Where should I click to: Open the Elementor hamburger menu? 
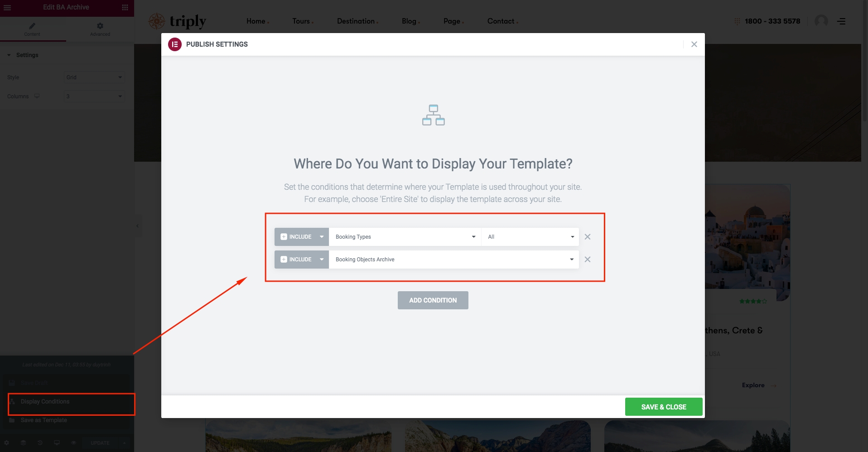coord(7,8)
